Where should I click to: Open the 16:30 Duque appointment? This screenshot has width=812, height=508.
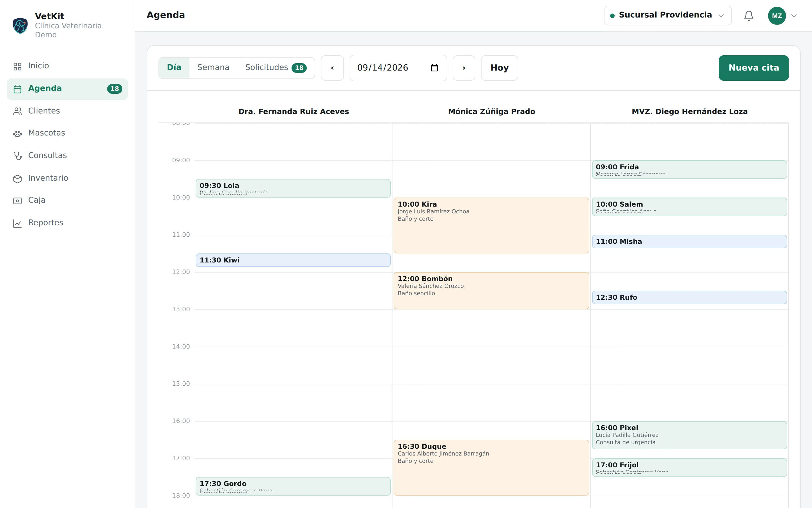(491, 467)
